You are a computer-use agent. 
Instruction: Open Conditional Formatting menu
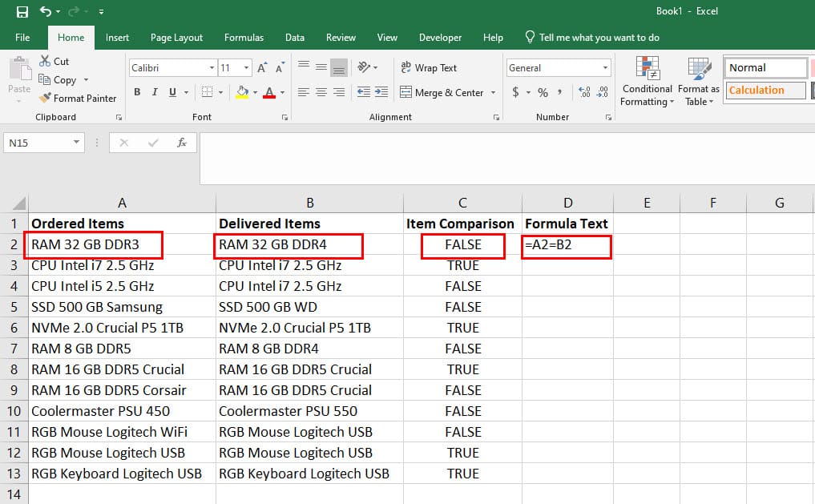648,81
